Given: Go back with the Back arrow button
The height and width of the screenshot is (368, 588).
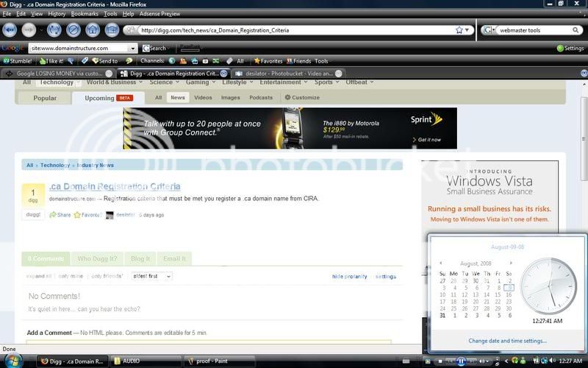Looking at the screenshot, I should click(10, 30).
